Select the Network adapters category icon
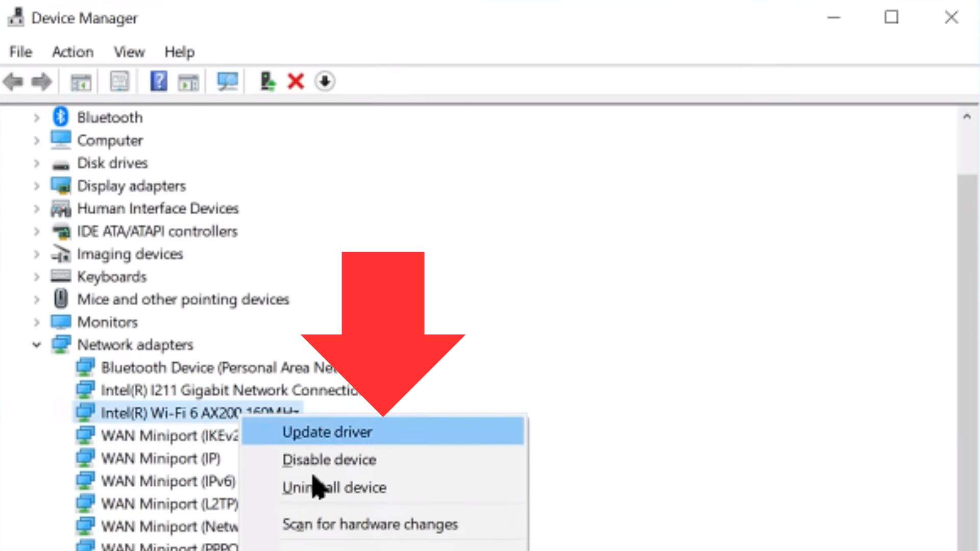Screen dimensions: 980x551 [x=61, y=344]
